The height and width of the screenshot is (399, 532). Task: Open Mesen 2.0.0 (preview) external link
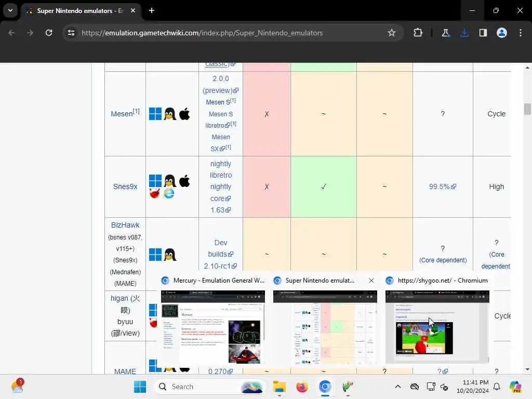[220, 85]
